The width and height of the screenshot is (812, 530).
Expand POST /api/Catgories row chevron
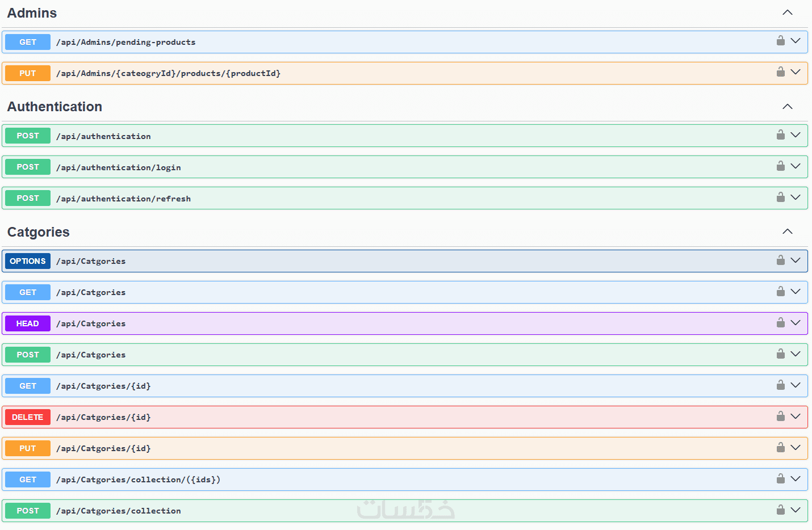tap(796, 354)
